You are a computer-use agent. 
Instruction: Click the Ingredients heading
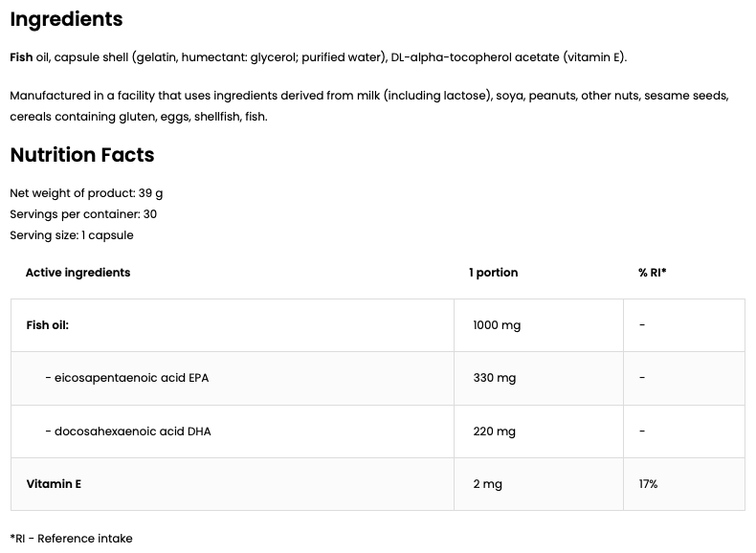tap(66, 19)
